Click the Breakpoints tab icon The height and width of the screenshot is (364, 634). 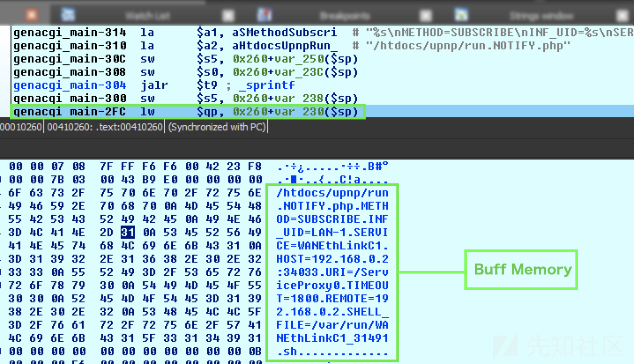click(265, 14)
